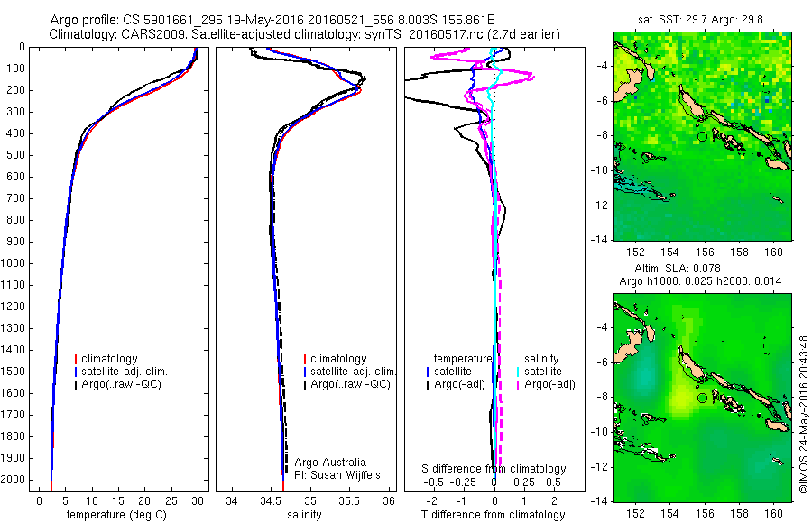This screenshot has width=812, height=523.
Task: Click the blue temperature satellite legend marker
Action: coord(428,372)
